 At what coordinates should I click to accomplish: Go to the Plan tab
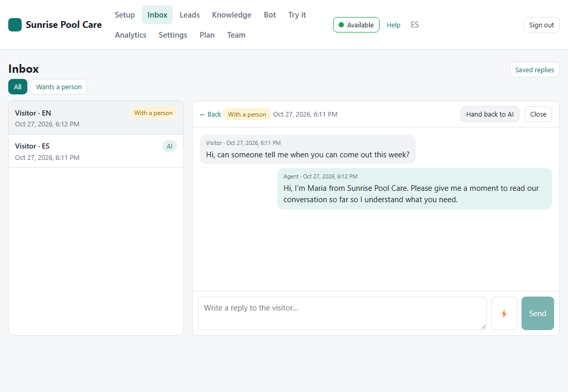[207, 35]
